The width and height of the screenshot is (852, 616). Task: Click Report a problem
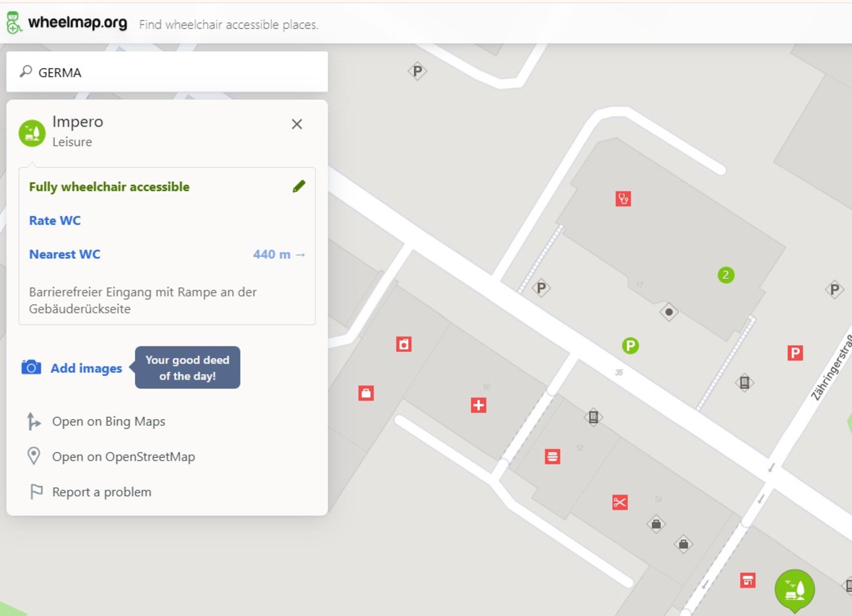102,492
